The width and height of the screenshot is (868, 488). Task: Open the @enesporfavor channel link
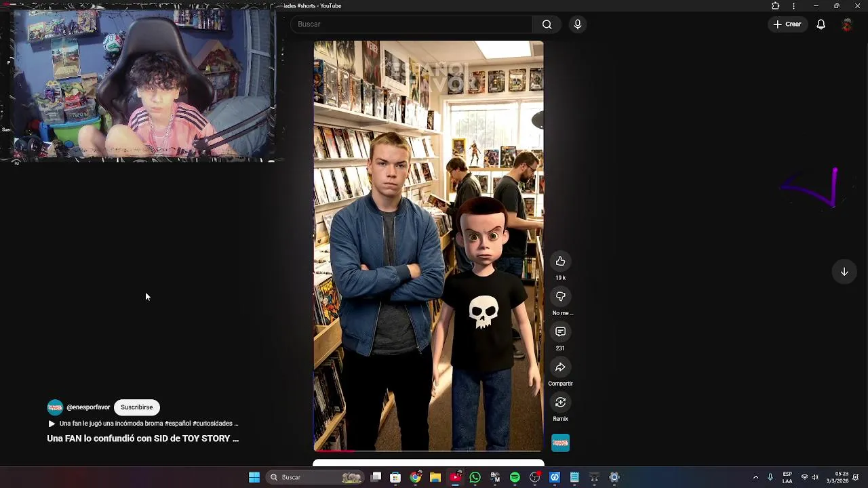[88, 407]
